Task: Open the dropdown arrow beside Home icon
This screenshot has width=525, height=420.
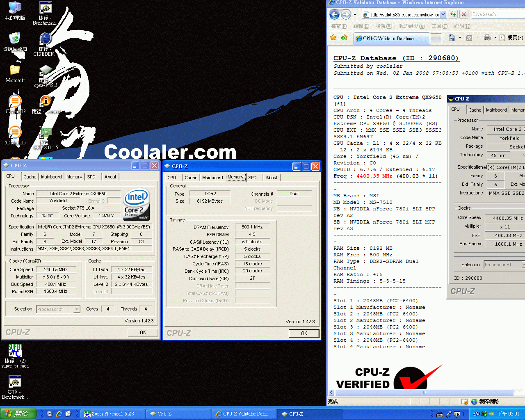Action: pyautogui.click(x=460, y=38)
